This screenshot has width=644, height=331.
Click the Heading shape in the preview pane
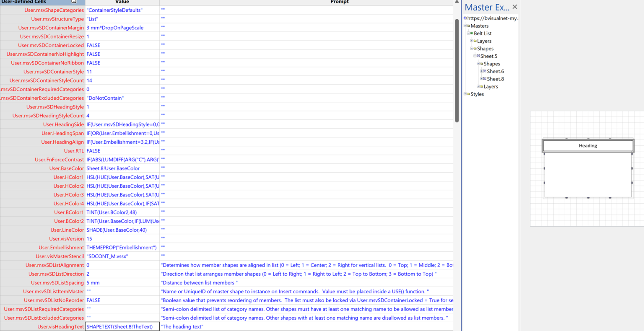coord(588,145)
